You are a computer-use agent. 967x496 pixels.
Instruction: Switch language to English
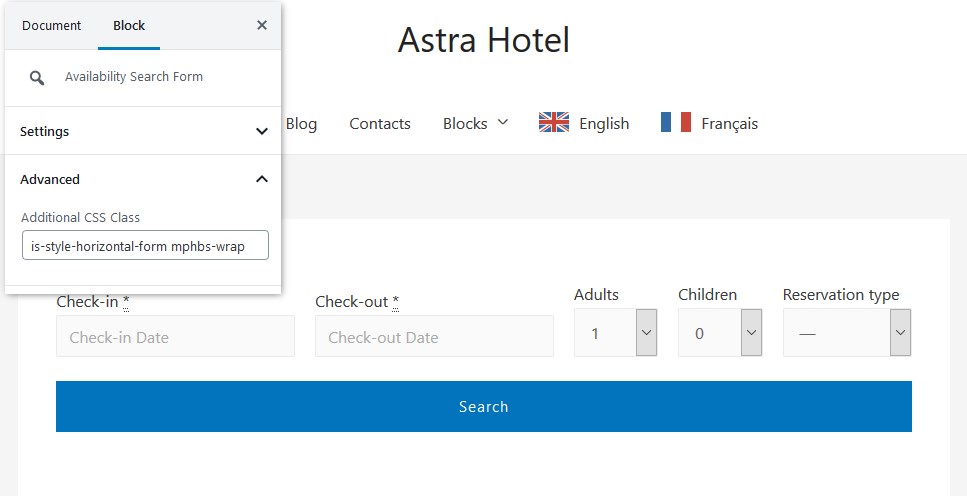[x=604, y=123]
